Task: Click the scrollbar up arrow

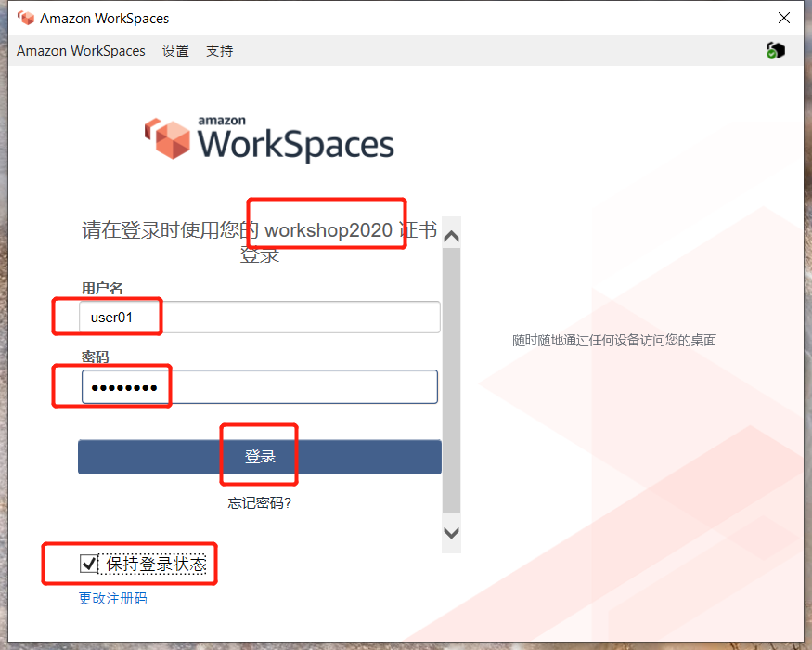Action: coord(451,236)
